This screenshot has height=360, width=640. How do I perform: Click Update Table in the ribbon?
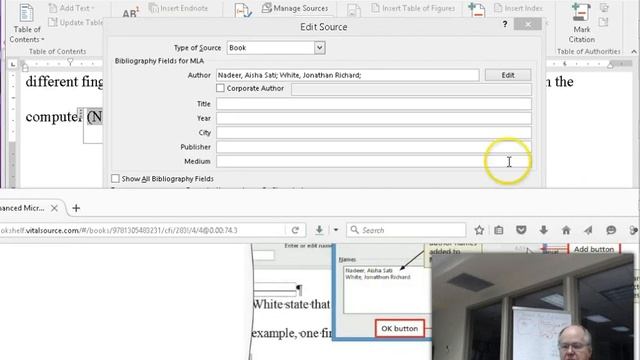[x=76, y=22]
